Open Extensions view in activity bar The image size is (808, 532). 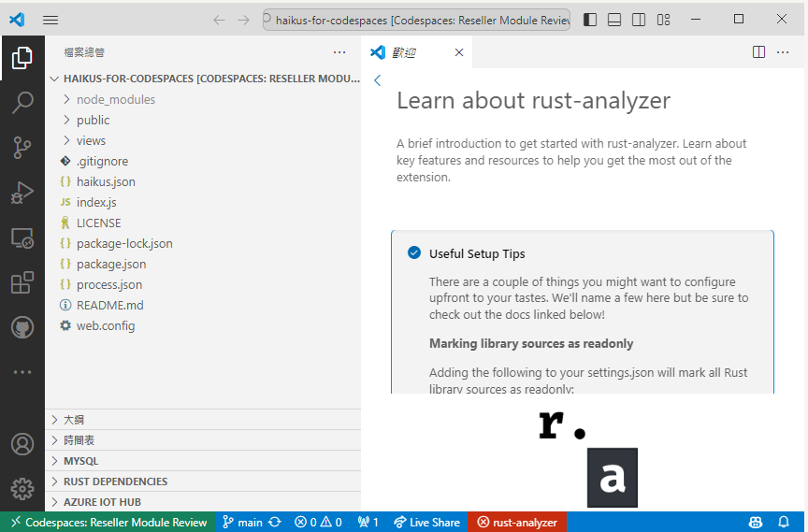point(22,282)
